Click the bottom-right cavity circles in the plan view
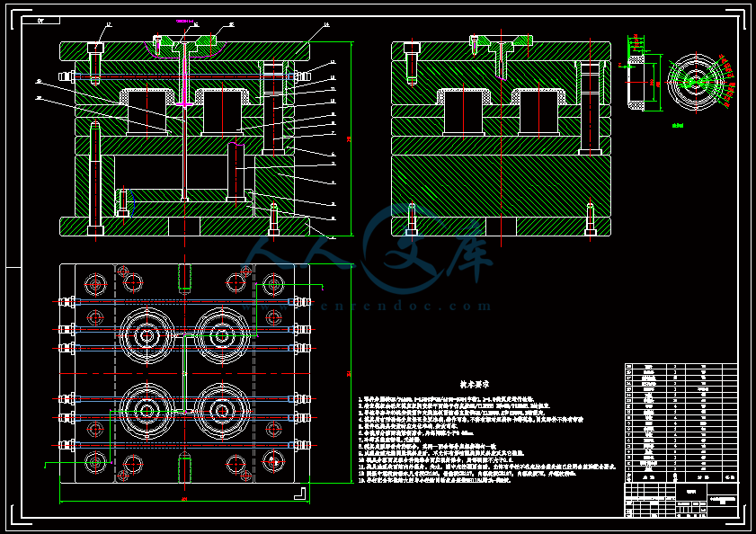The image size is (756, 534). [222, 411]
